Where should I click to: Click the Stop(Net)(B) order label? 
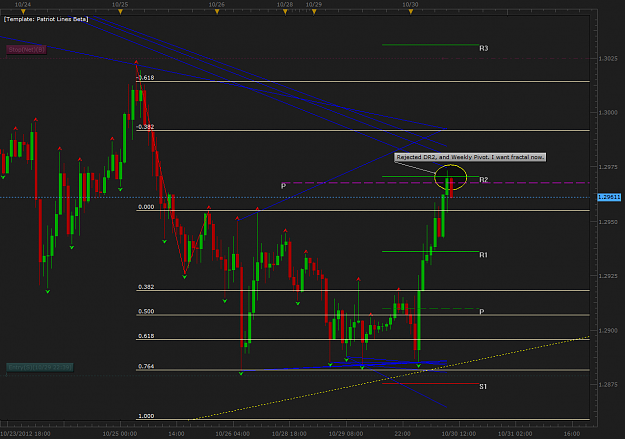[x=26, y=49]
